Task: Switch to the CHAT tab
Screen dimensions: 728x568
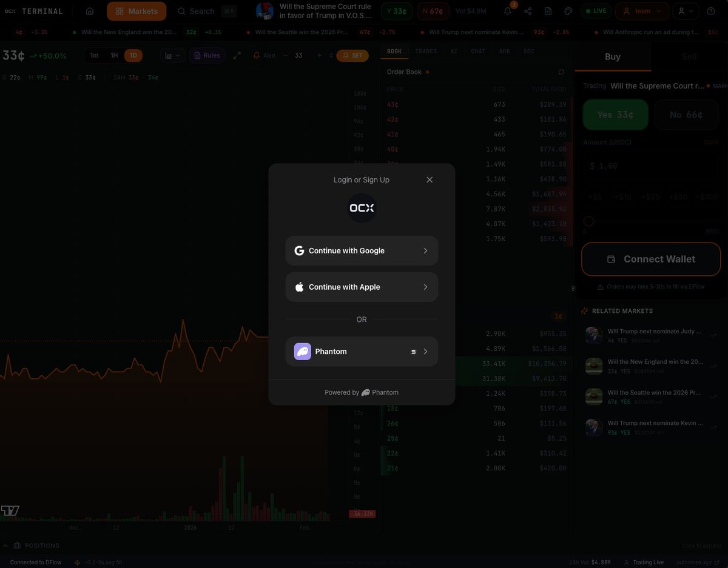Action: tap(478, 52)
